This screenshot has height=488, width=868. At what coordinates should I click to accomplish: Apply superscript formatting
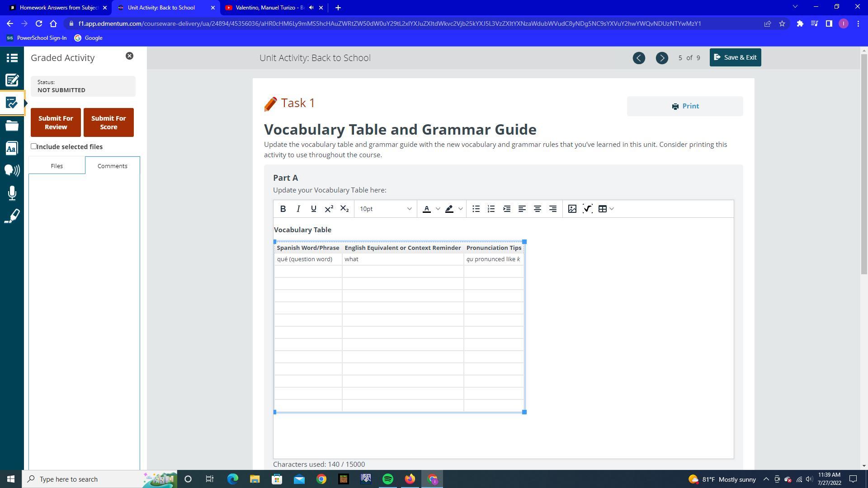tap(329, 209)
